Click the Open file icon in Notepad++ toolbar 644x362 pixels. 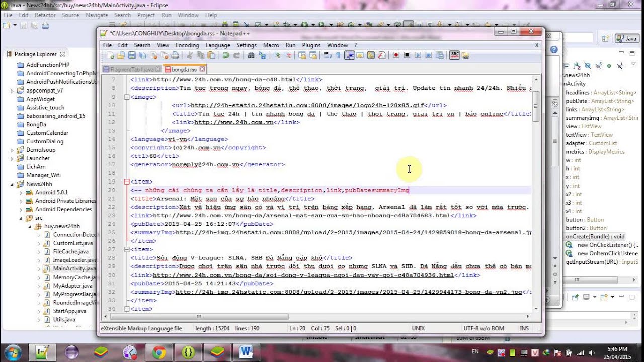tap(121, 55)
